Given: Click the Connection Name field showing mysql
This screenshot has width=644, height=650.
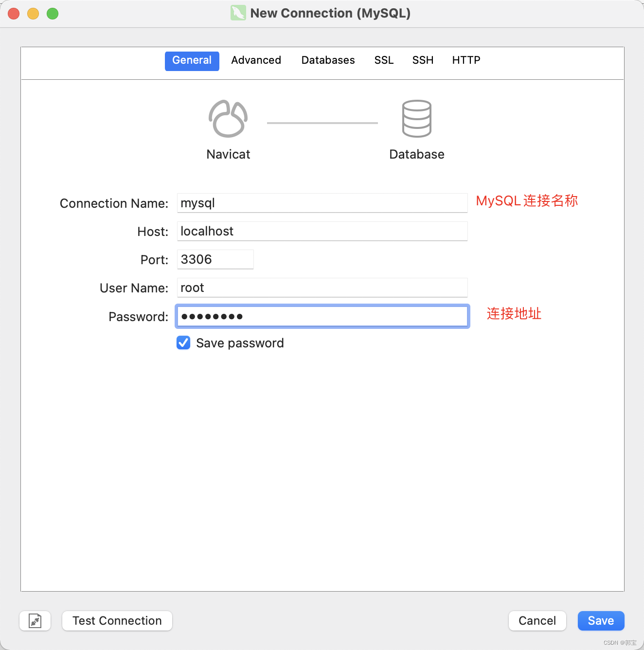Looking at the screenshot, I should [322, 203].
